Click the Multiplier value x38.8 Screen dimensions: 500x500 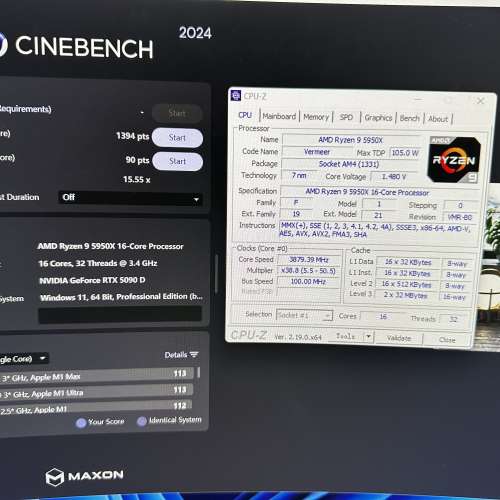(308, 271)
